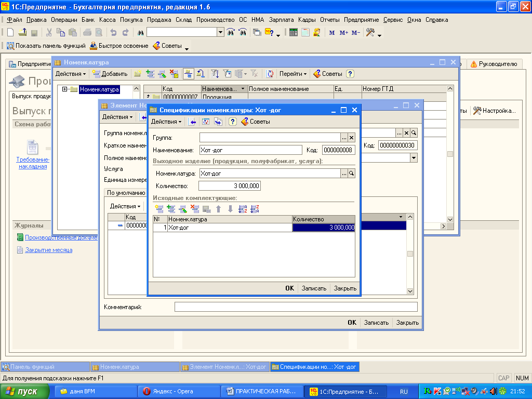Open the Наименование column dropdown in the Номенклатура list
This screenshot has width=532, height=399.
coord(243,89)
